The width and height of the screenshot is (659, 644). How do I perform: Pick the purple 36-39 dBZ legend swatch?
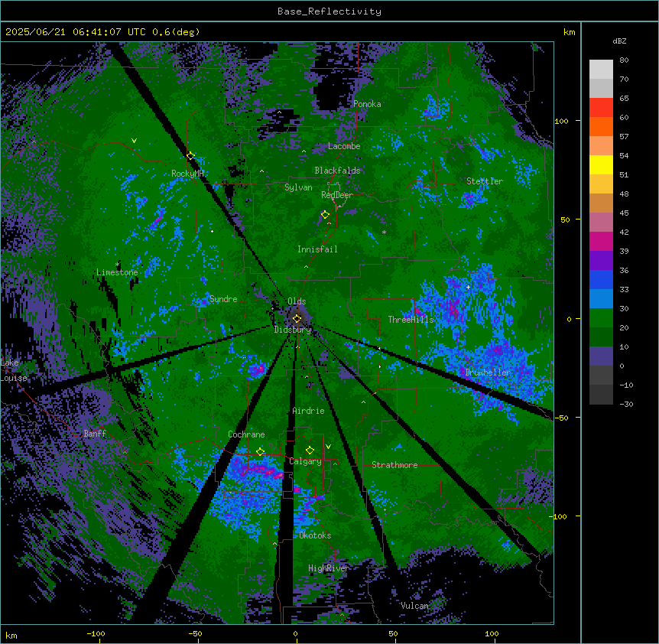click(x=601, y=261)
